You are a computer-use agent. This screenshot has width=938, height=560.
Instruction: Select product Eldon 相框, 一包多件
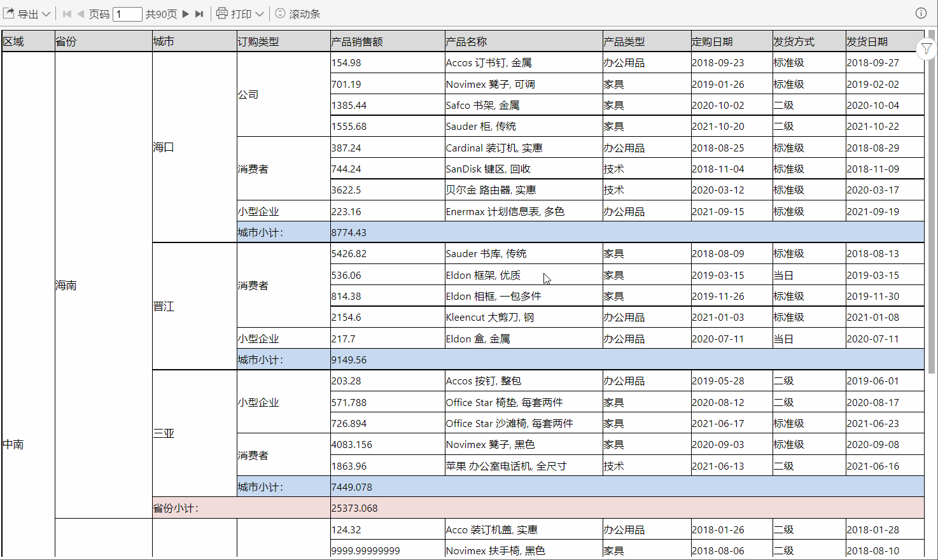tap(524, 296)
